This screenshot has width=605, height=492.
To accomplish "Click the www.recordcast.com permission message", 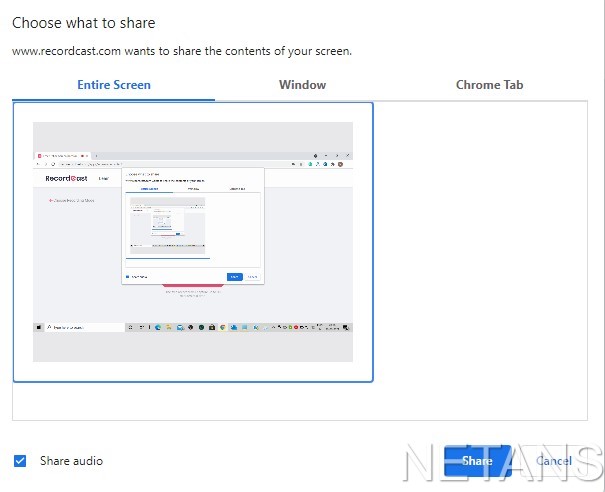I will (181, 50).
